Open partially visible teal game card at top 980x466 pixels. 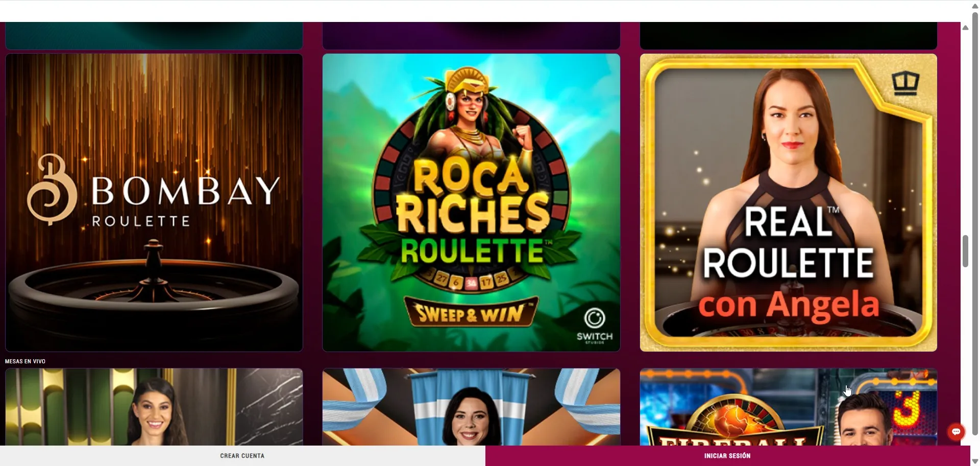click(154, 35)
